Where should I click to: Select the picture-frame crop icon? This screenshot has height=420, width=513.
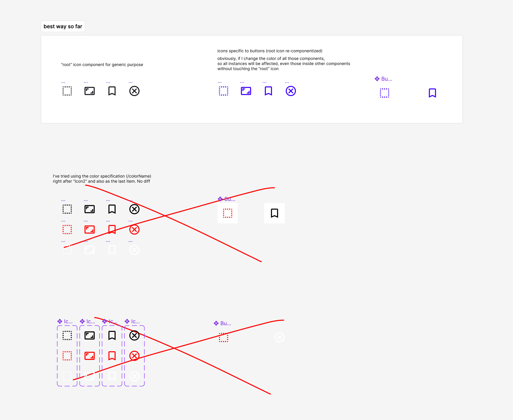pos(89,90)
